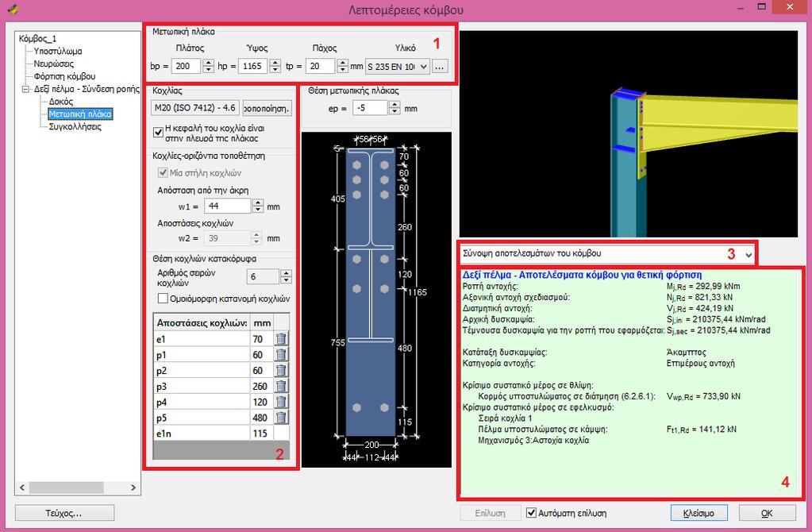
Task: Open the Σύνοψη αποτελεσμάτων του κόμβου dropdown
Action: [x=607, y=254]
